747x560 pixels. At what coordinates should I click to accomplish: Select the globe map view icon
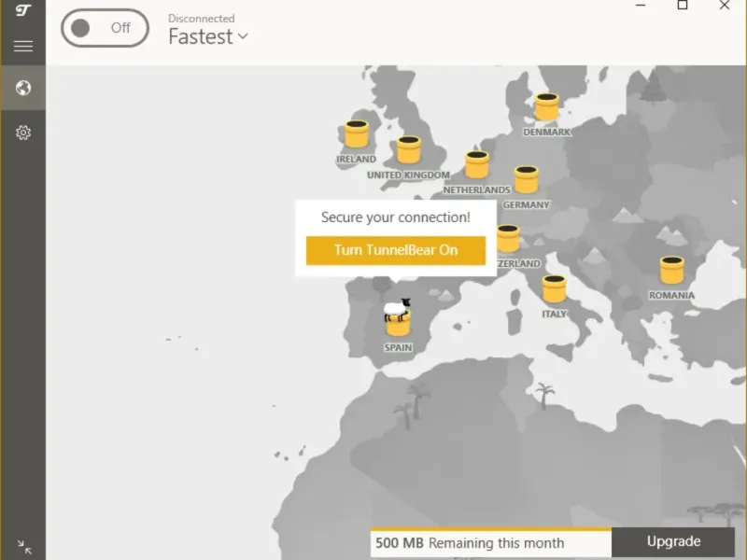(x=22, y=88)
